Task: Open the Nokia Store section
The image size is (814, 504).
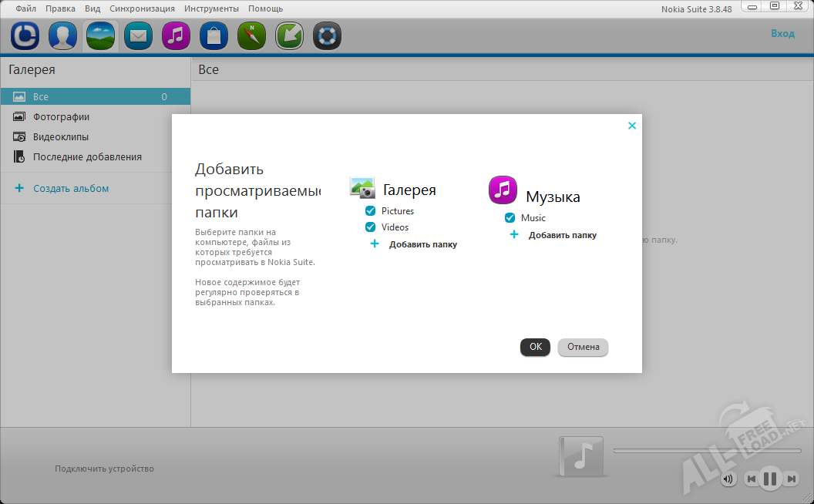Action: tap(213, 35)
